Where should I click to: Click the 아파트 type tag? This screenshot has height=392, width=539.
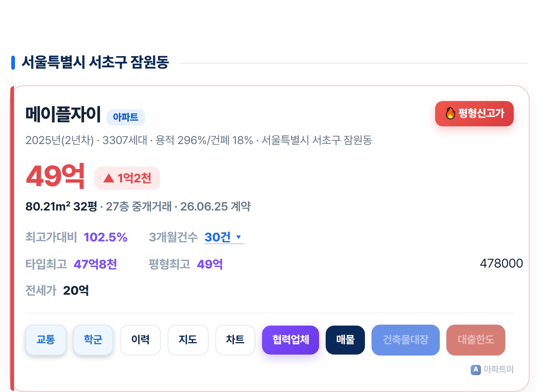(126, 117)
